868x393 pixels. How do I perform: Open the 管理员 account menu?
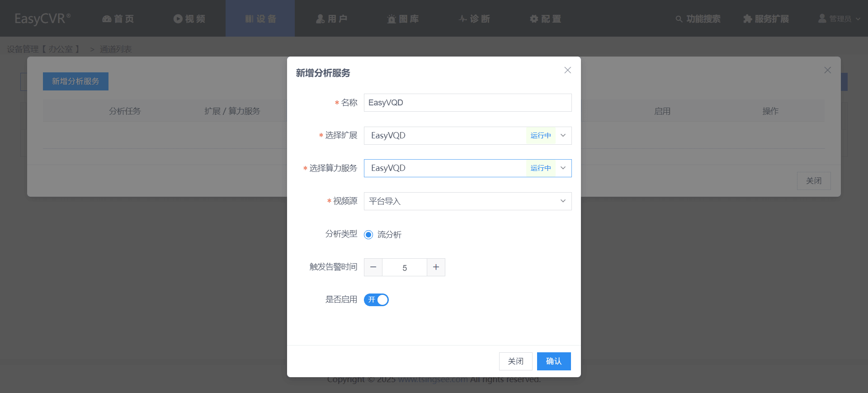(x=839, y=19)
